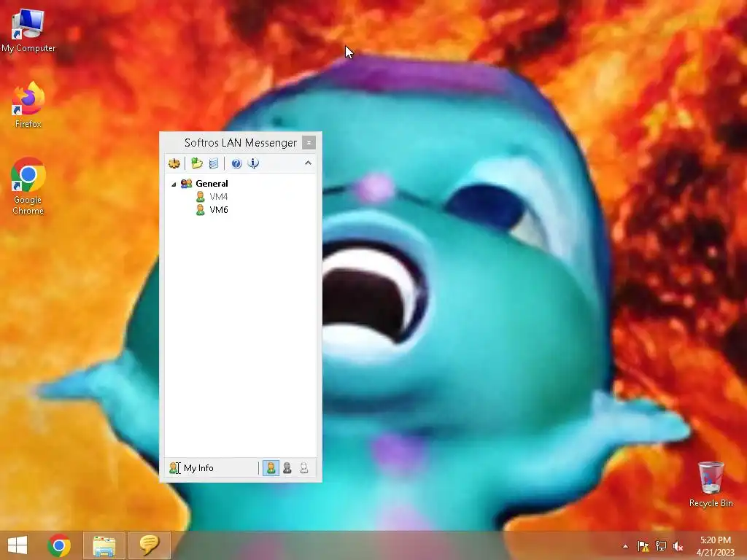Open the network status tray icon

point(661,546)
